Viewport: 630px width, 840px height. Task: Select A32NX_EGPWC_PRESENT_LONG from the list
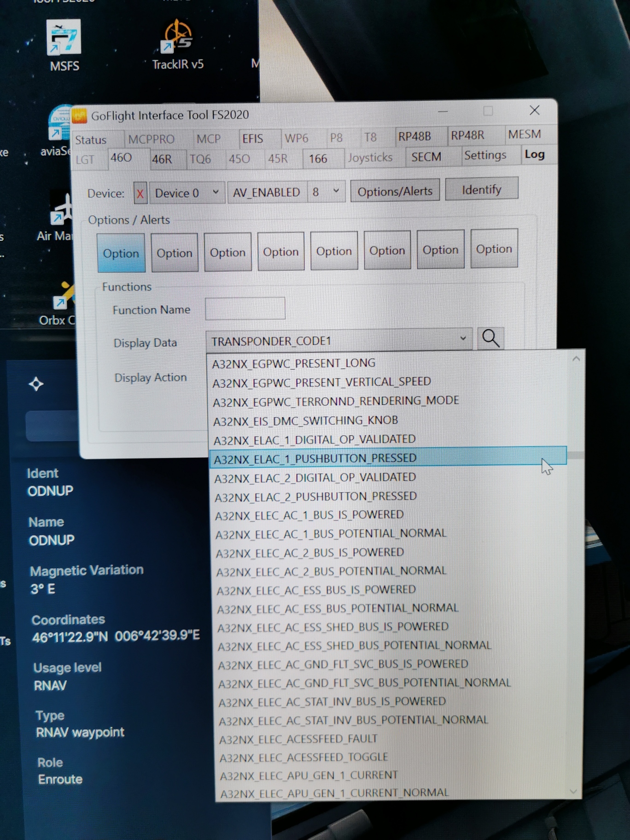tap(388, 363)
